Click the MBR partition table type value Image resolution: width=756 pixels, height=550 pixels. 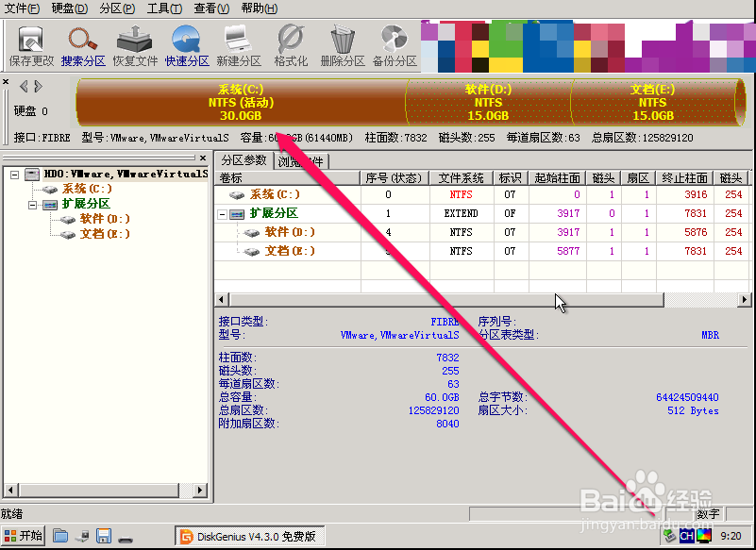coord(710,335)
